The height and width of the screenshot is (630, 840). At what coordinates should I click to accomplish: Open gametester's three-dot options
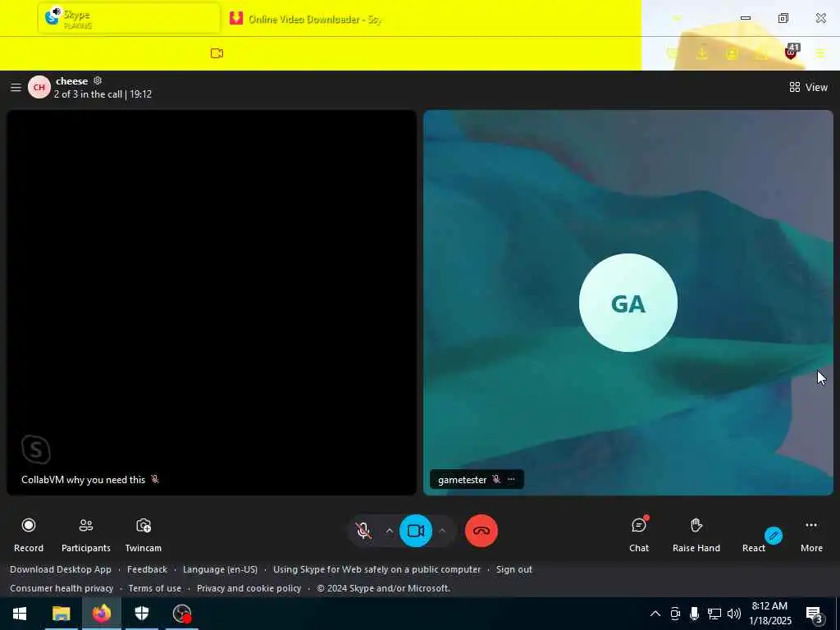click(511, 479)
